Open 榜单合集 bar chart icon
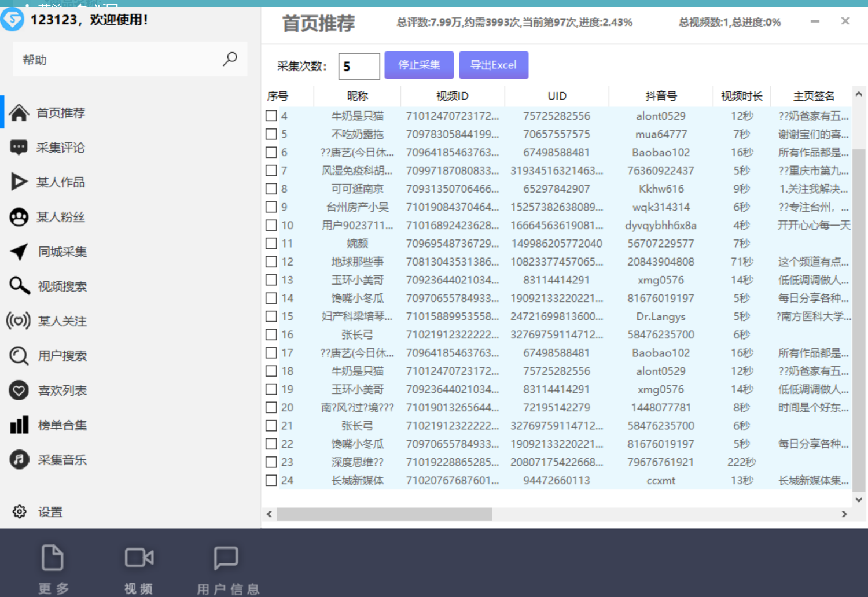Image resolution: width=868 pixels, height=597 pixels. point(19,425)
